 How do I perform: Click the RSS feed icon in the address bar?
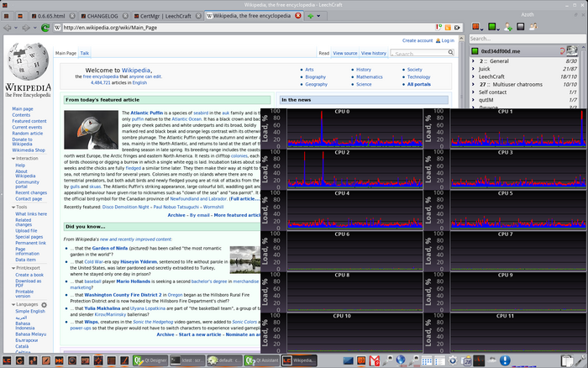click(448, 28)
